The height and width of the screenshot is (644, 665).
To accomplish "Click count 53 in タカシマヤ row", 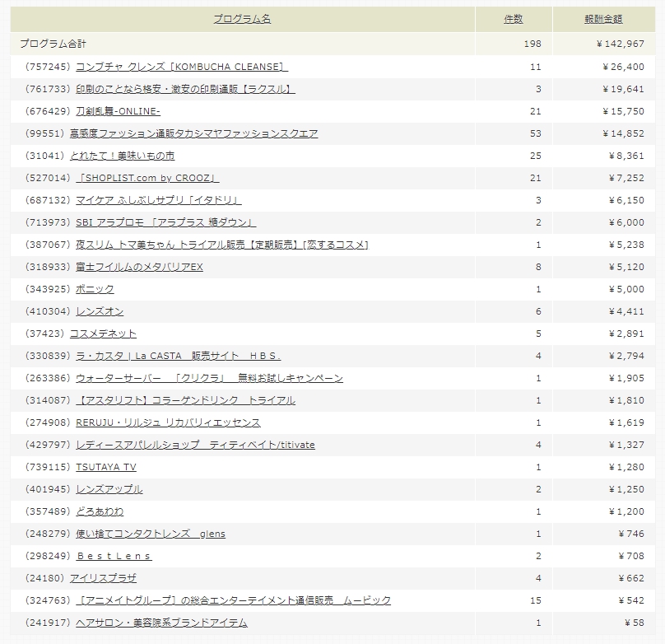I will pyautogui.click(x=536, y=133).
